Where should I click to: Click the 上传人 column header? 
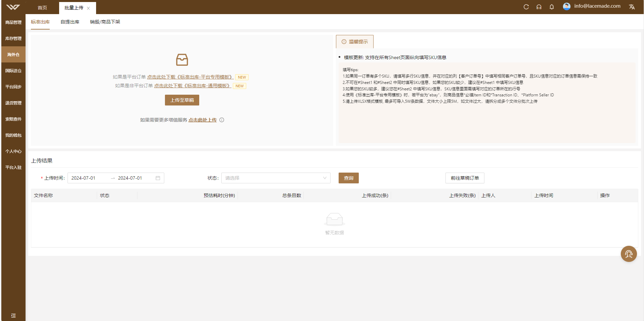point(488,195)
